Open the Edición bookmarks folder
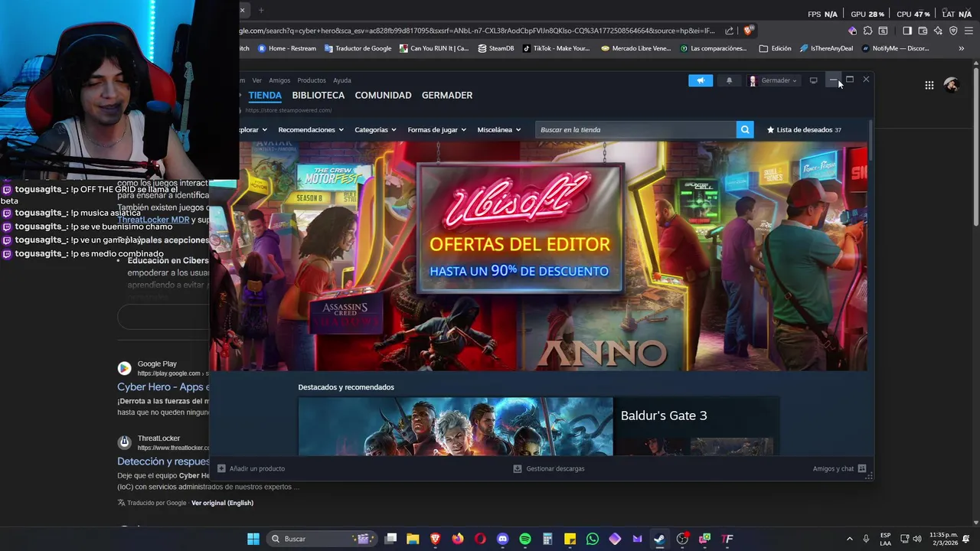The height and width of the screenshot is (551, 980). (776, 48)
